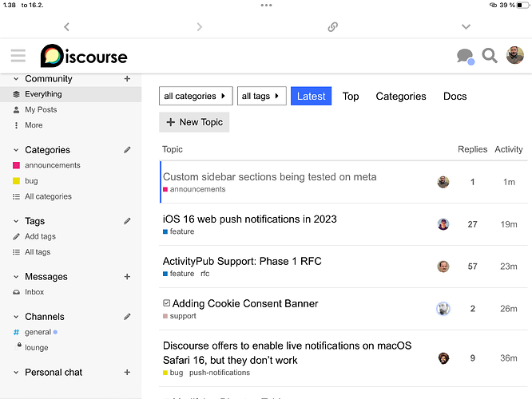The image size is (532, 399).
Task: Collapse the Tags sidebar section
Action: (x=16, y=221)
